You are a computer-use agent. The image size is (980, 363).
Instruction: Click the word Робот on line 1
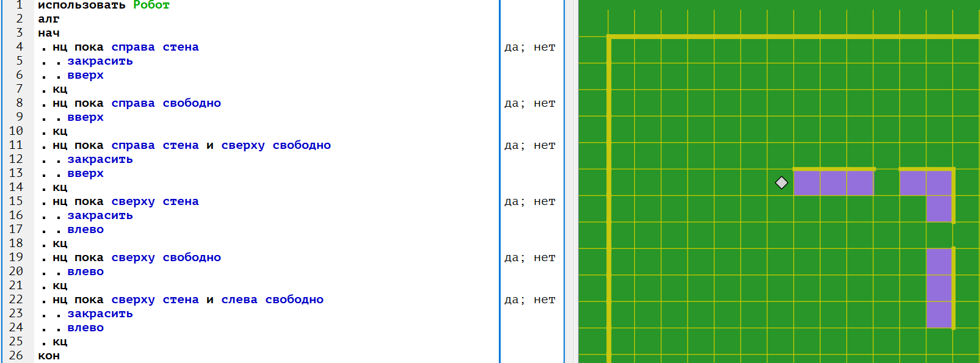point(151,5)
